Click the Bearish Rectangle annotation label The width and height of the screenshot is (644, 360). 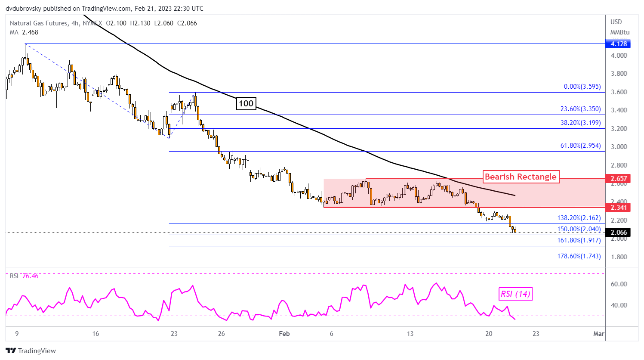(521, 177)
